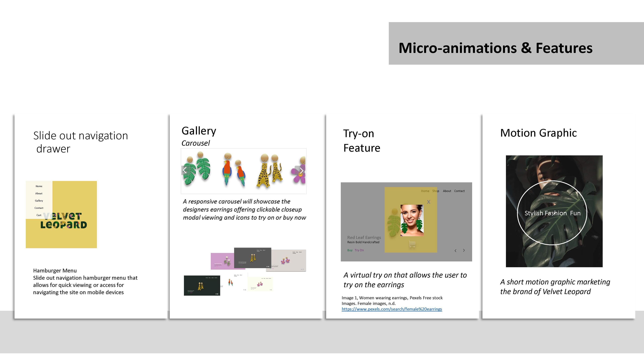
Task: Click the Try On link in mockup
Action: click(x=359, y=250)
